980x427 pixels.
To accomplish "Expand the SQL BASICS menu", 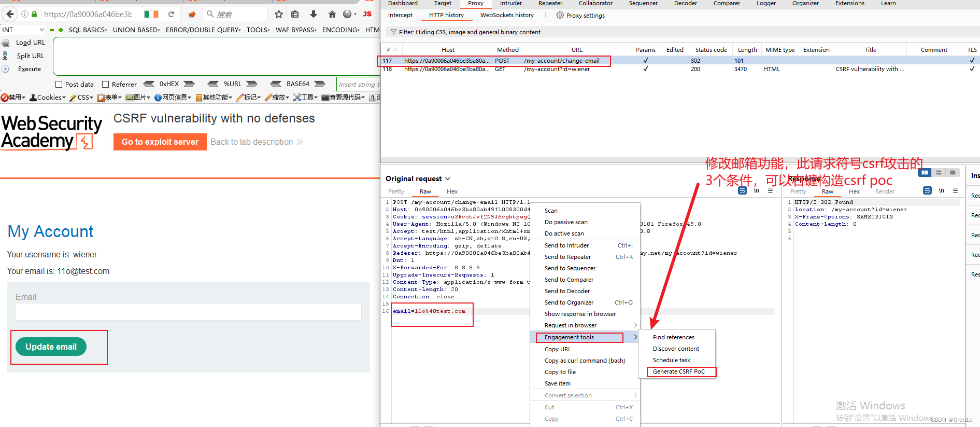I will click(88, 30).
